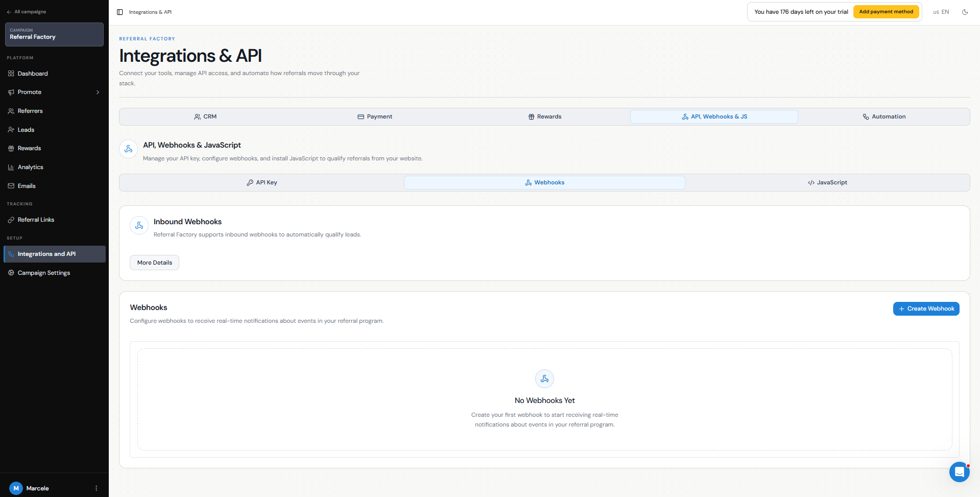980x497 pixels.
Task: Open the API Key sub-tab
Action: 262,182
